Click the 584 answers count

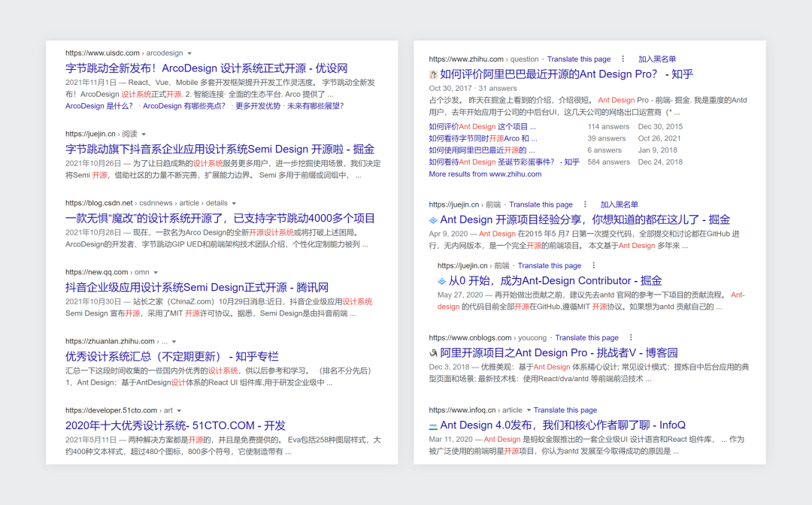click(608, 162)
